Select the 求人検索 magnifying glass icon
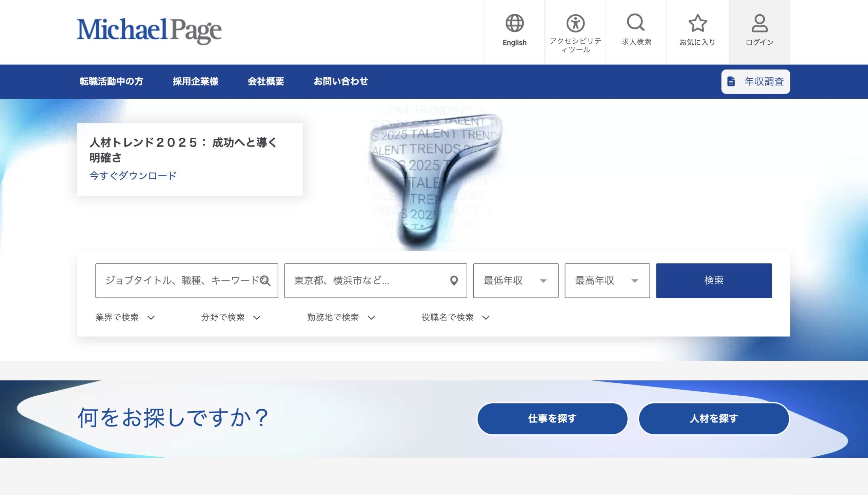The height and width of the screenshot is (495, 868). (636, 23)
